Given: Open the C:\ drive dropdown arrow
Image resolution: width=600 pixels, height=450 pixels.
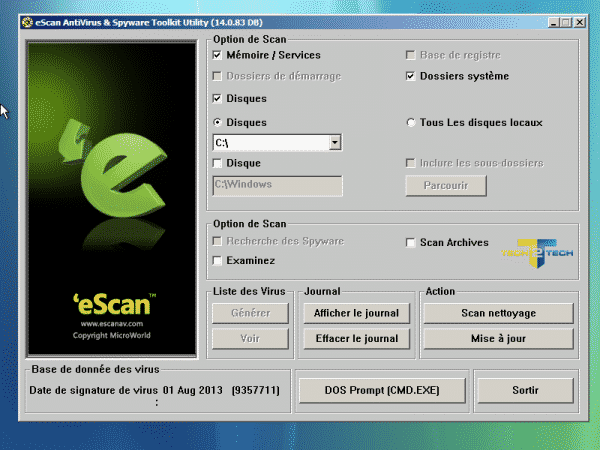Looking at the screenshot, I should click(x=334, y=143).
